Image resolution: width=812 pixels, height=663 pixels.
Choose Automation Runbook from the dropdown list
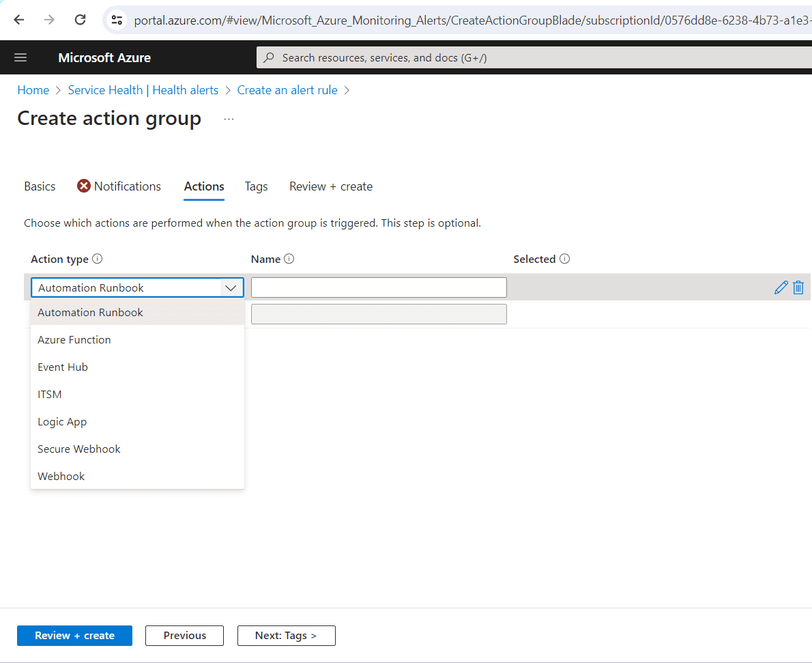tap(137, 313)
